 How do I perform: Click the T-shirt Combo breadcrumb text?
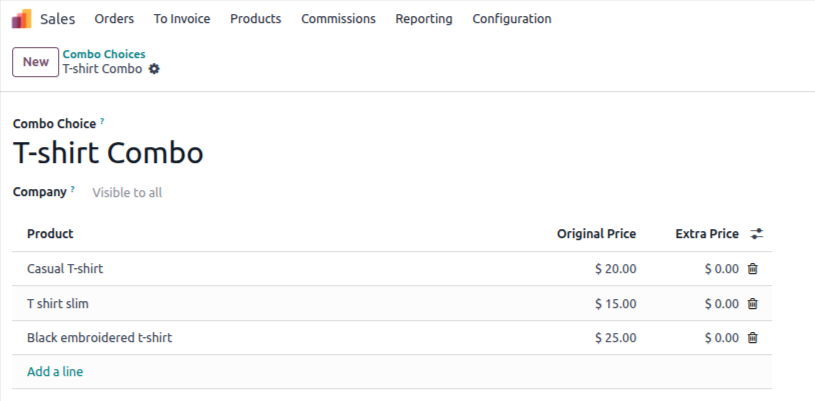pyautogui.click(x=102, y=69)
